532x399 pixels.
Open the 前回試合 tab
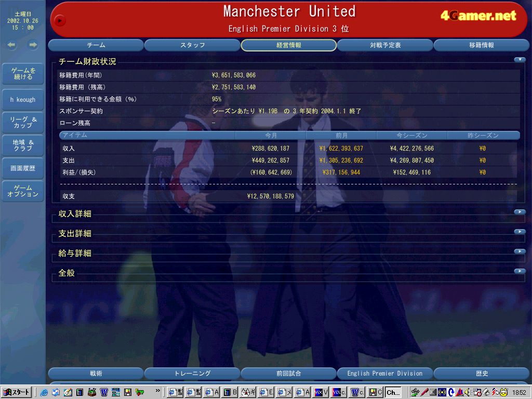click(x=289, y=373)
